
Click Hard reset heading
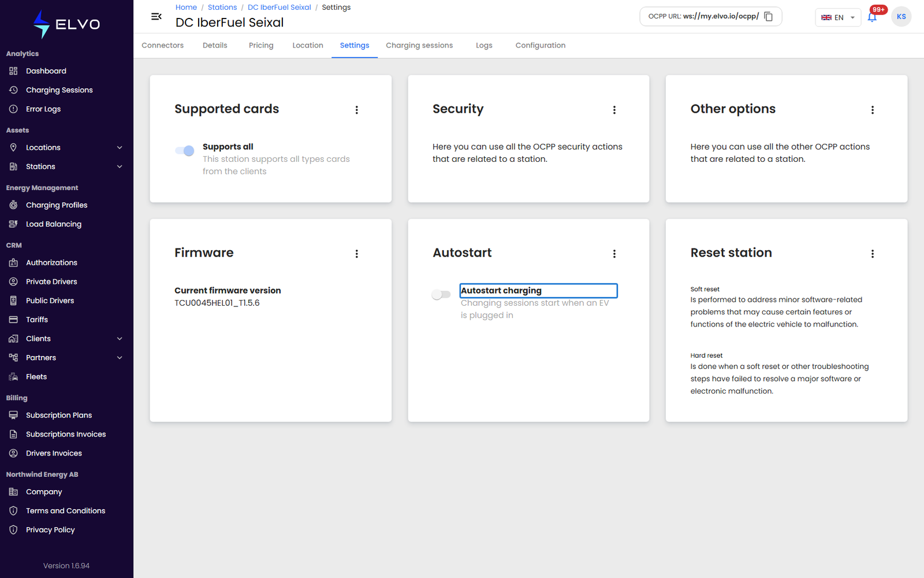706,355
